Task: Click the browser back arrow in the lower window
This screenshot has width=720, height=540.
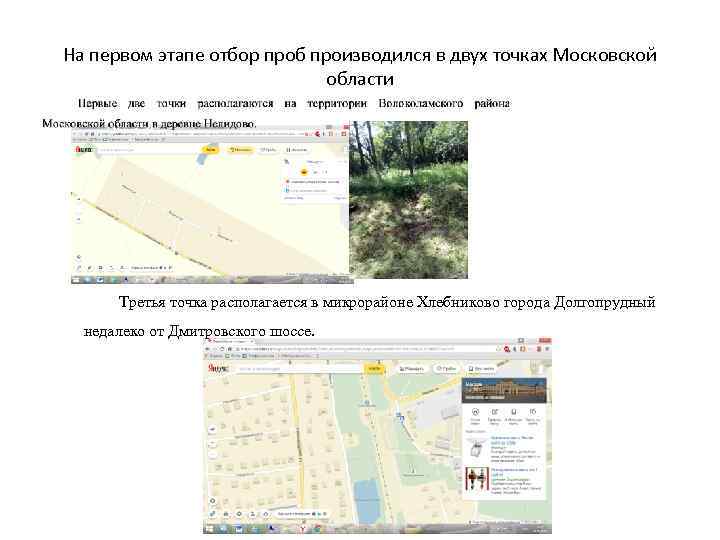Action: pos(208,349)
